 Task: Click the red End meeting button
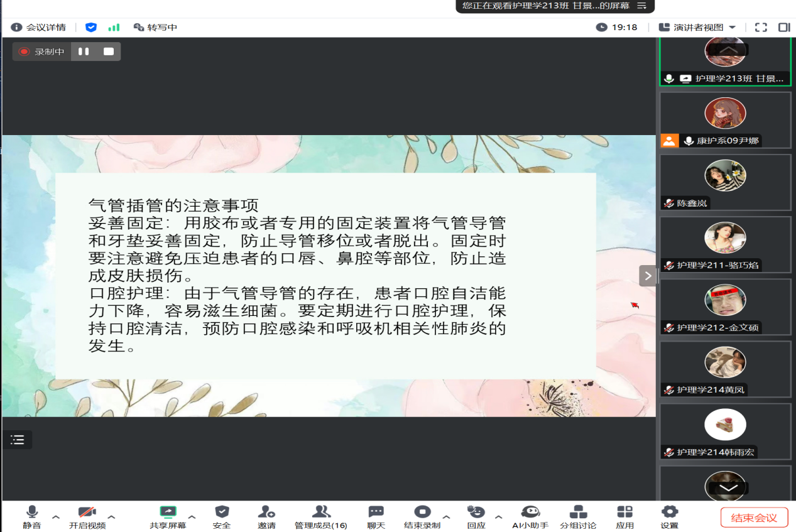point(754,518)
